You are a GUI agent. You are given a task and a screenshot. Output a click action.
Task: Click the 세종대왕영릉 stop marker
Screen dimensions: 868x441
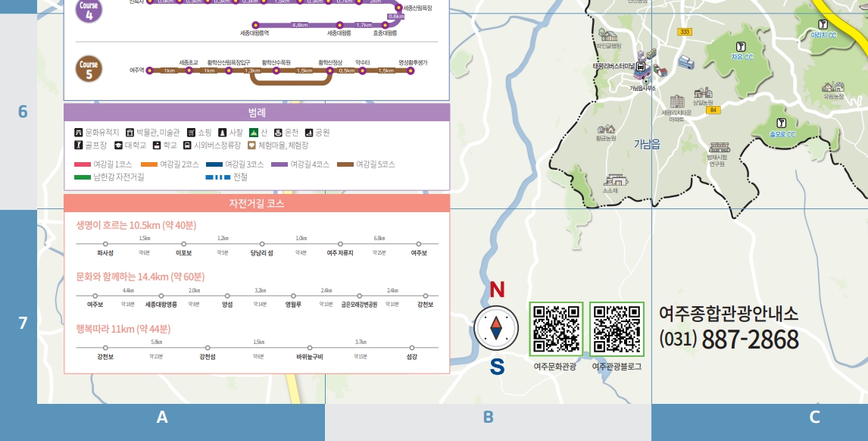point(161,296)
